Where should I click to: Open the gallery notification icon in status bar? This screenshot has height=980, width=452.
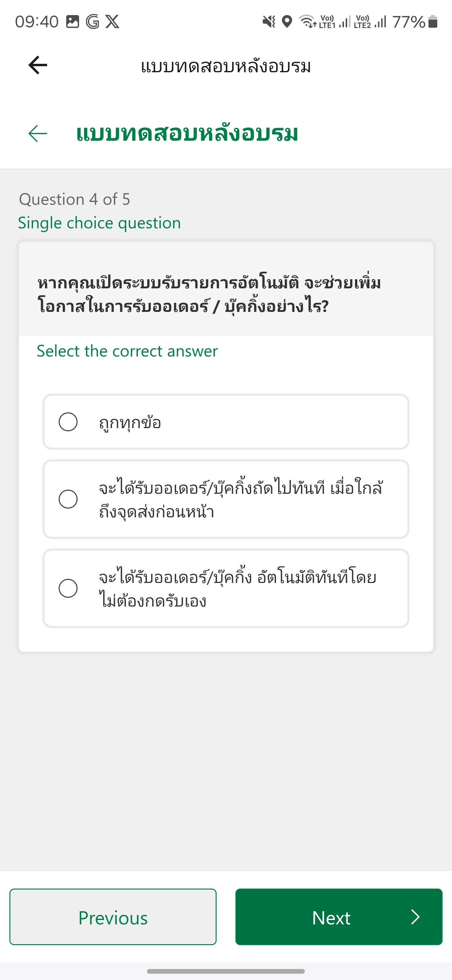(73, 22)
